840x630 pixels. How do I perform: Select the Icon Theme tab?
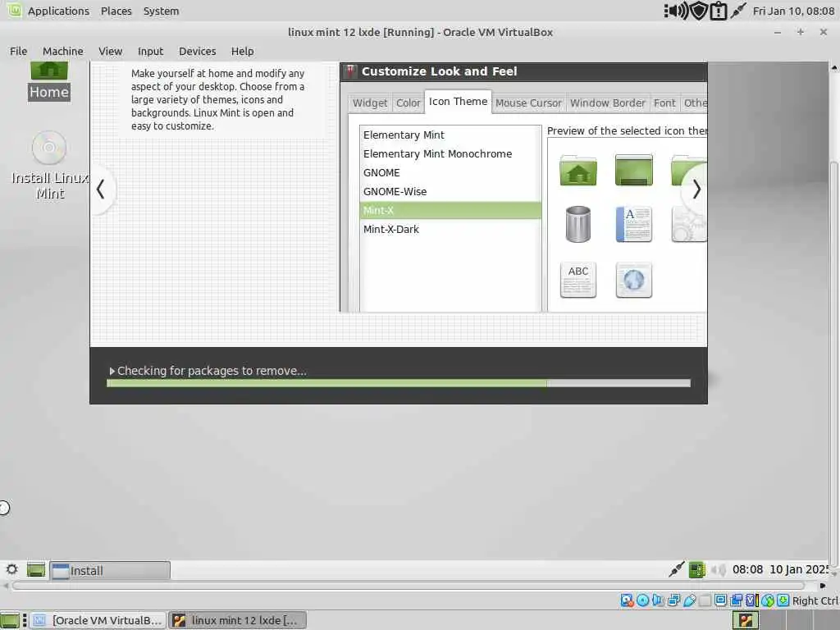458,102
